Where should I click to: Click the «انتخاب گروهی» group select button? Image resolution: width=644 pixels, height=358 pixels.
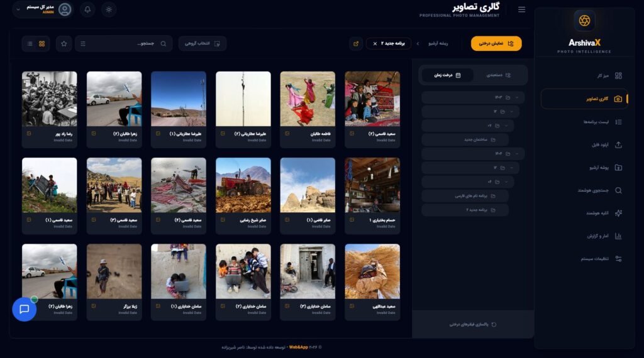coord(203,43)
